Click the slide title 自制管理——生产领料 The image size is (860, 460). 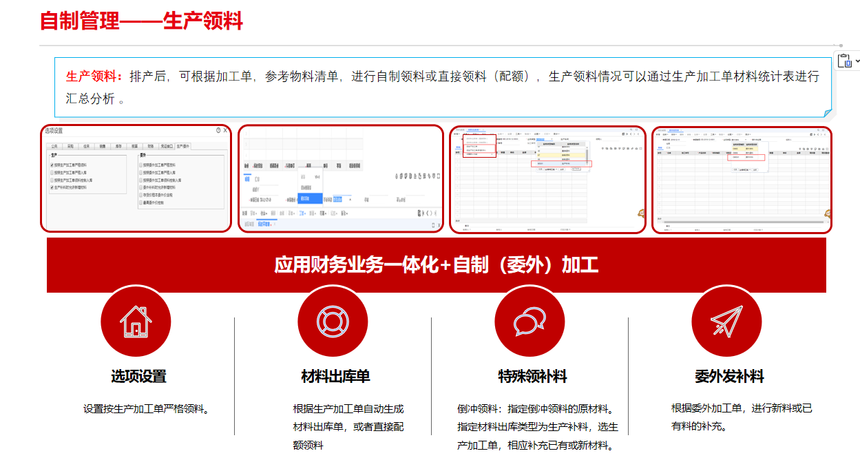coord(142,21)
